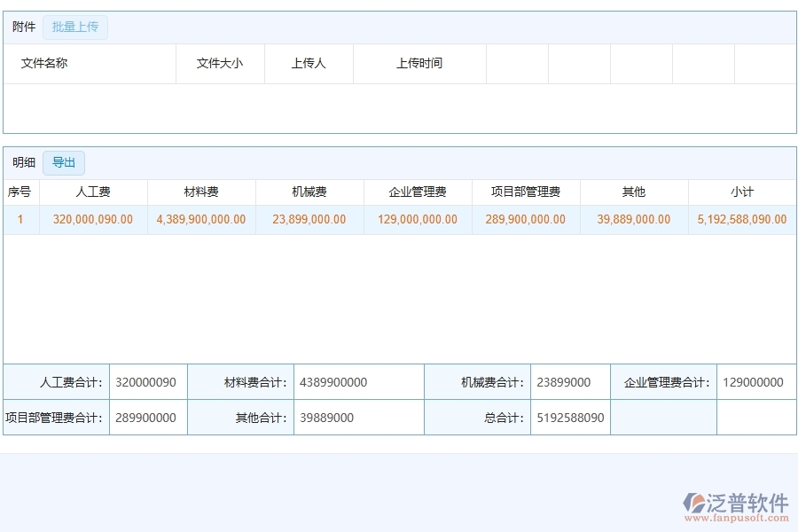Click the 附件 section label
Screen dimensions: 798x532
click(22, 27)
